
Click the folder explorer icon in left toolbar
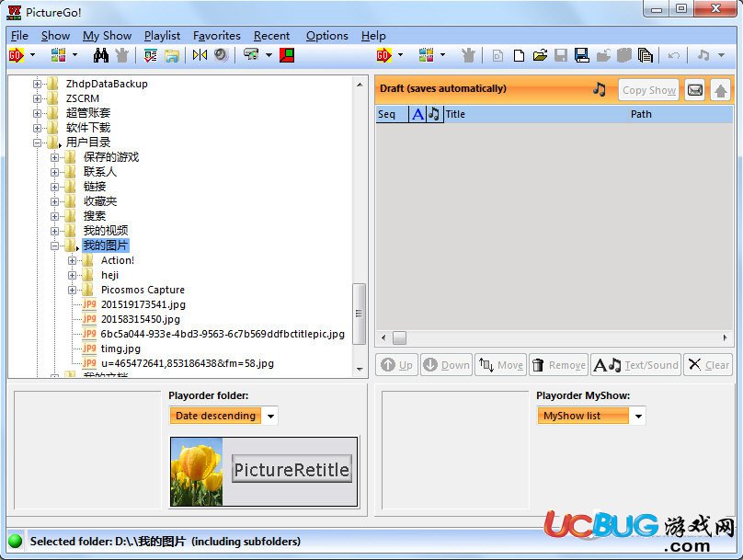172,55
